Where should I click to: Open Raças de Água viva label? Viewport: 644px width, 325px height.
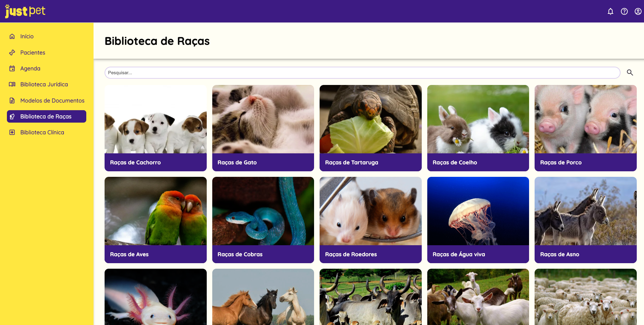point(459,254)
